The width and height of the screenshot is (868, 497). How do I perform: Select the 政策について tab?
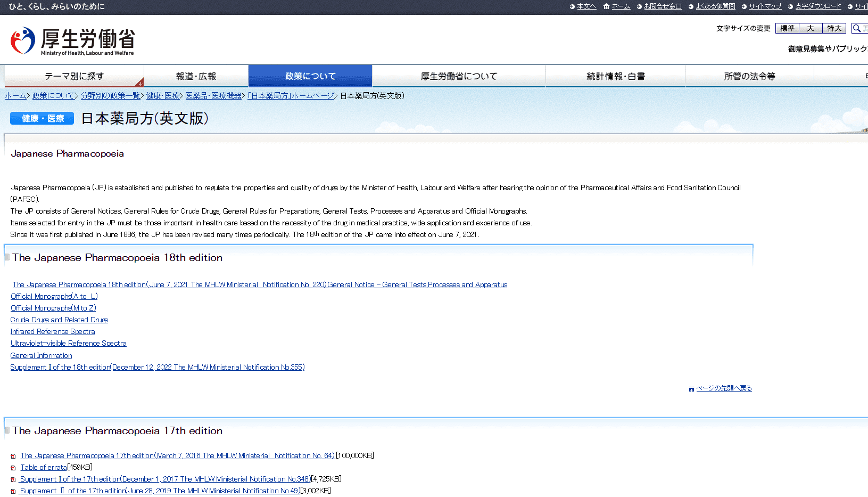pos(310,76)
